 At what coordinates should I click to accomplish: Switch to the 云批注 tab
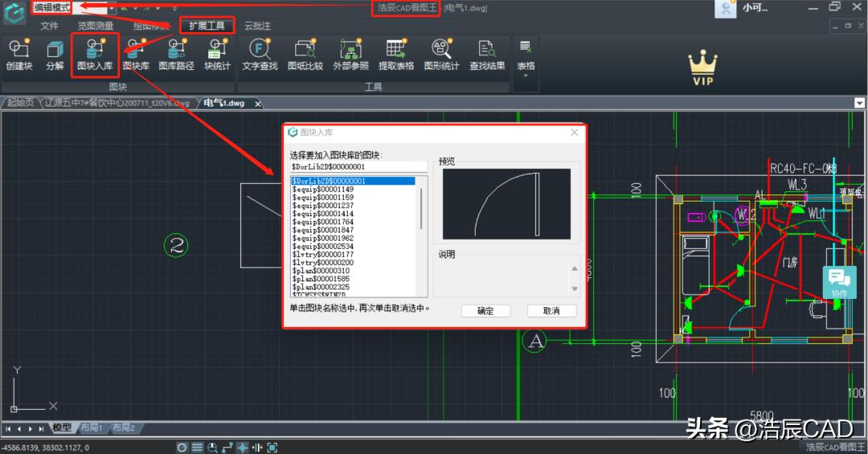(257, 26)
